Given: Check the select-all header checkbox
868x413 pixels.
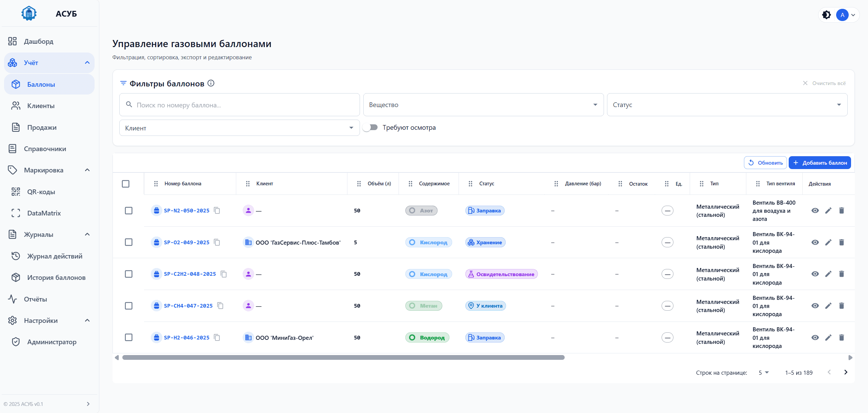Looking at the screenshot, I should (x=125, y=184).
